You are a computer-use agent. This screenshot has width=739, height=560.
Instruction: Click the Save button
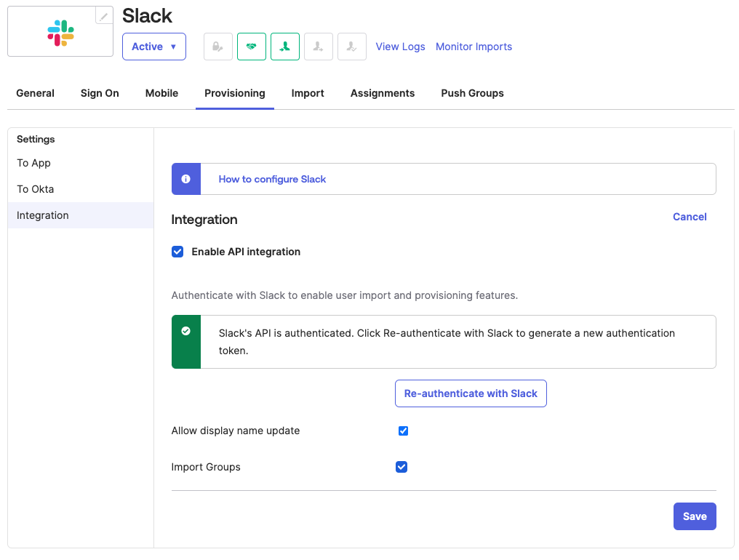coord(695,516)
